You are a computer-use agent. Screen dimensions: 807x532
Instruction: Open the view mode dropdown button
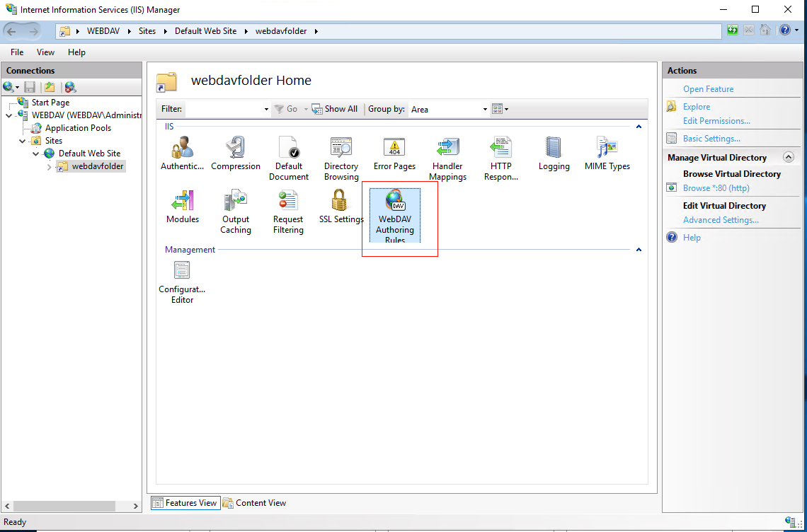[500, 109]
